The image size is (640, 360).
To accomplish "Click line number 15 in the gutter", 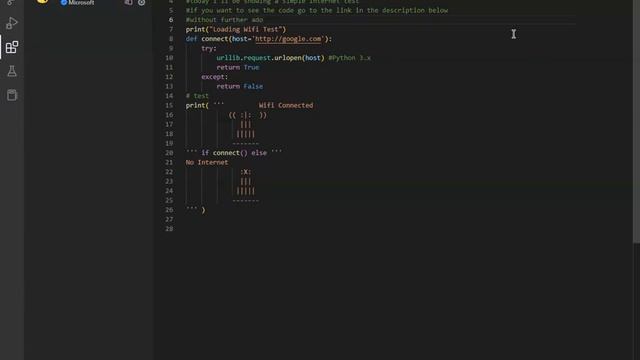I will point(169,105).
